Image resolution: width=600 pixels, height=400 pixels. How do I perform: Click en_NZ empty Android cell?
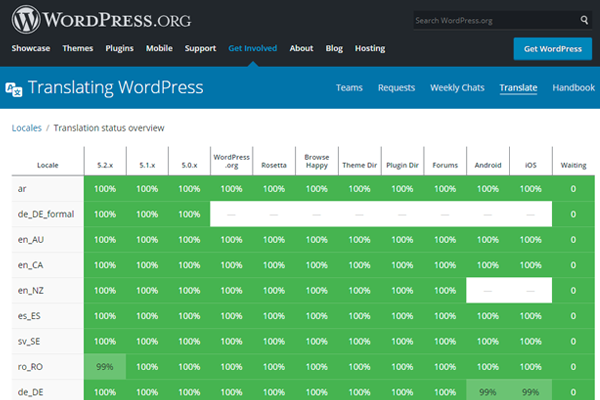pyautogui.click(x=488, y=291)
